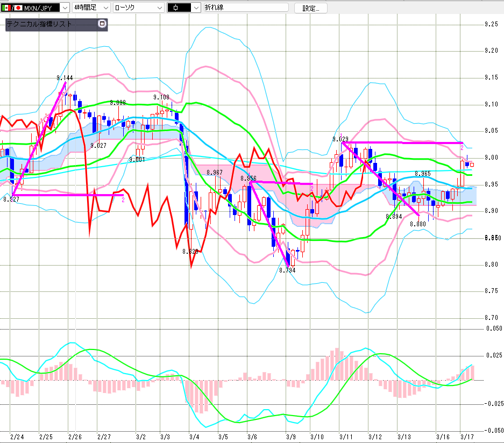Expand the arrow beside the black color box
Viewport: 504px width, 443px height.
196,8
